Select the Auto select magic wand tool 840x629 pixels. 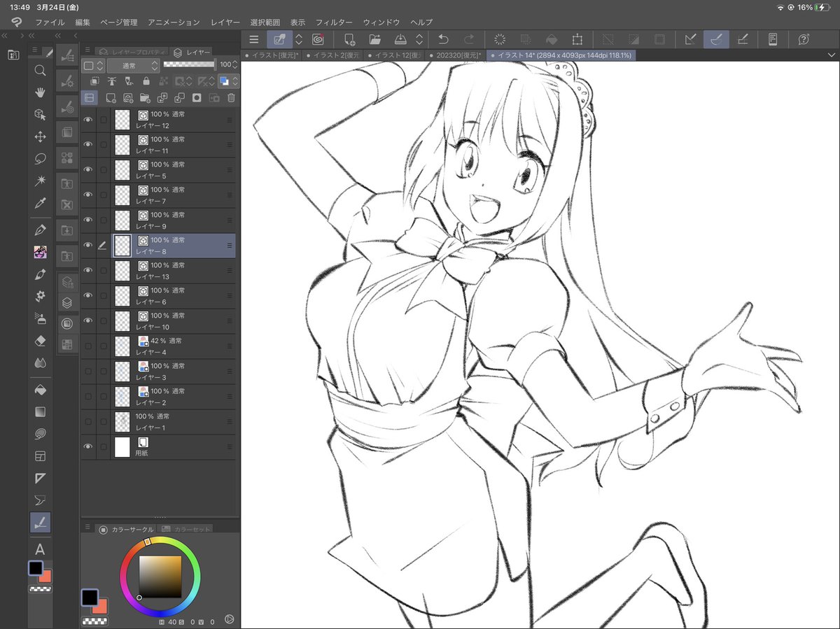(40, 181)
